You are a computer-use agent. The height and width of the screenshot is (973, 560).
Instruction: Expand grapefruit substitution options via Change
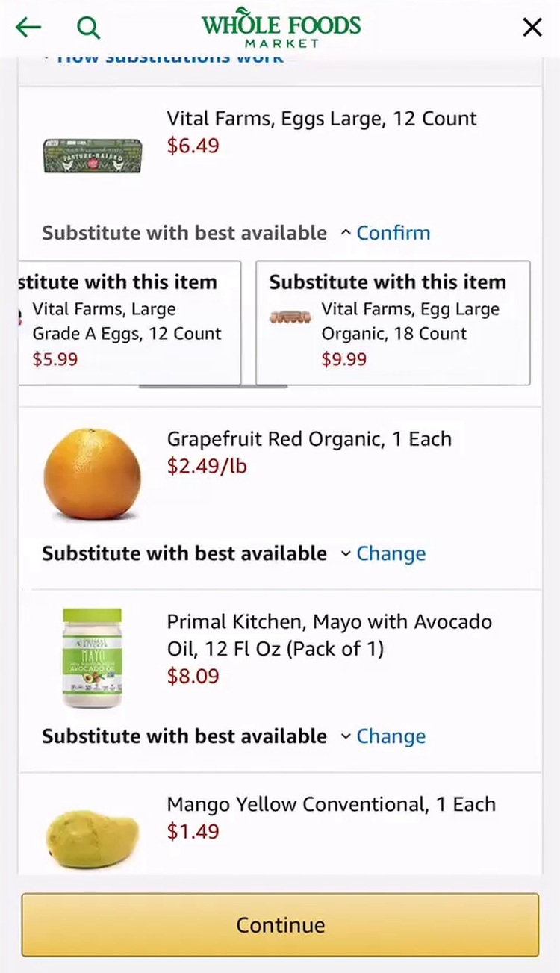tap(391, 553)
